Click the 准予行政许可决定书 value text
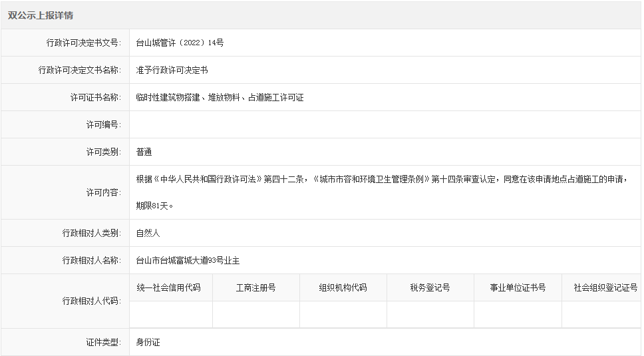The image size is (644, 356). pyautogui.click(x=172, y=70)
